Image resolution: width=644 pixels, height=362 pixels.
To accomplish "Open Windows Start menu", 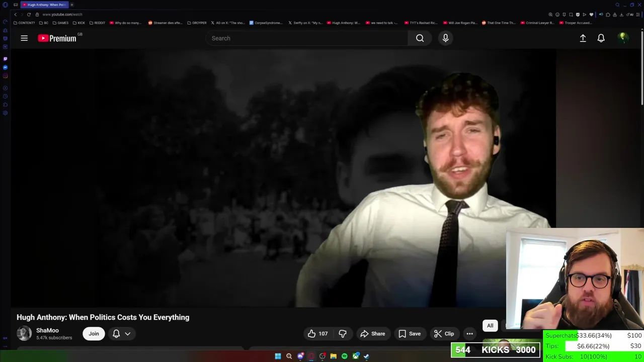I will click(278, 356).
